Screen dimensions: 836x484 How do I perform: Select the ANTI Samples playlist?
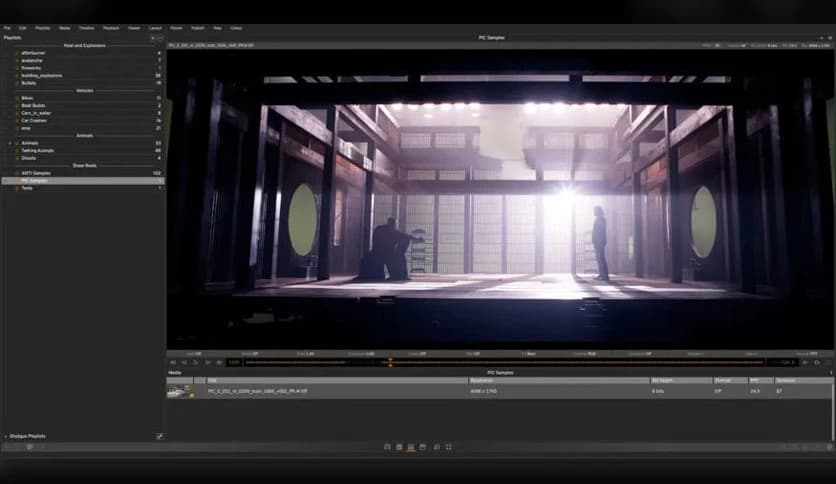pyautogui.click(x=36, y=173)
